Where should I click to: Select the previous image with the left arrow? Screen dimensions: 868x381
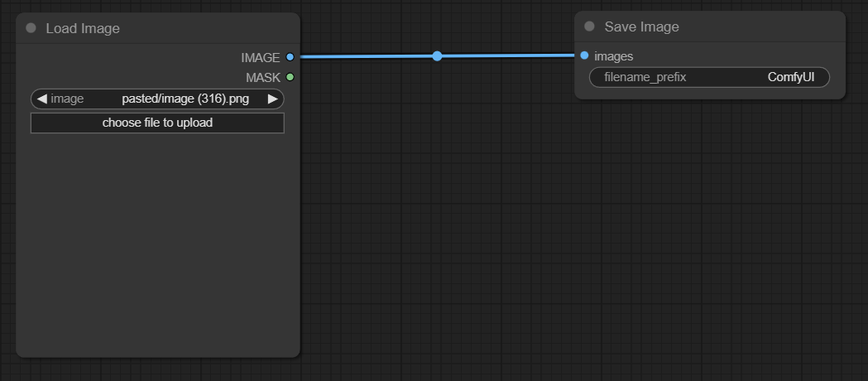pyautogui.click(x=41, y=99)
